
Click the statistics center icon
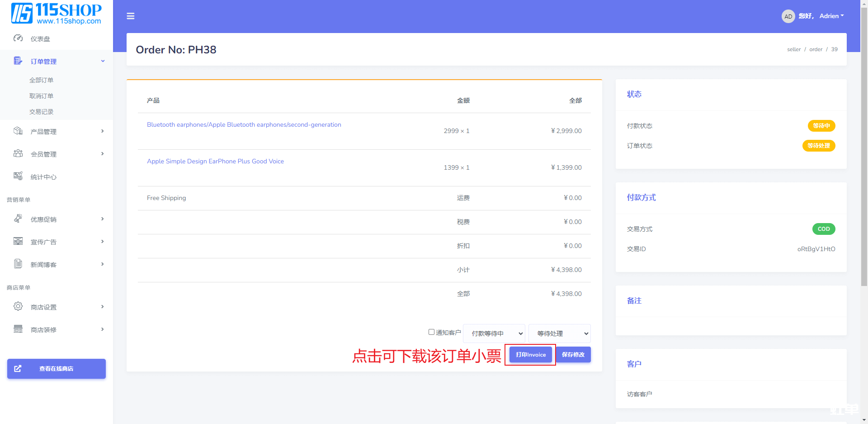(18, 176)
